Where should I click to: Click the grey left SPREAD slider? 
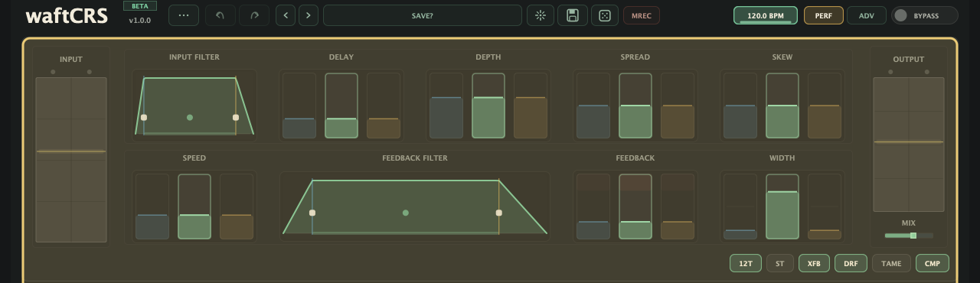click(x=593, y=106)
